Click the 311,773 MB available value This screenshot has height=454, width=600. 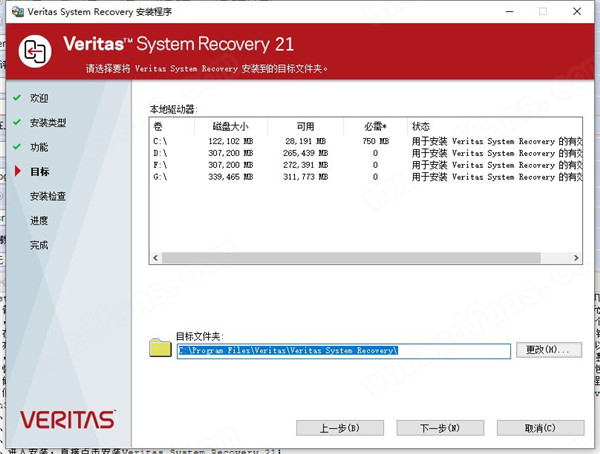pyautogui.click(x=305, y=177)
